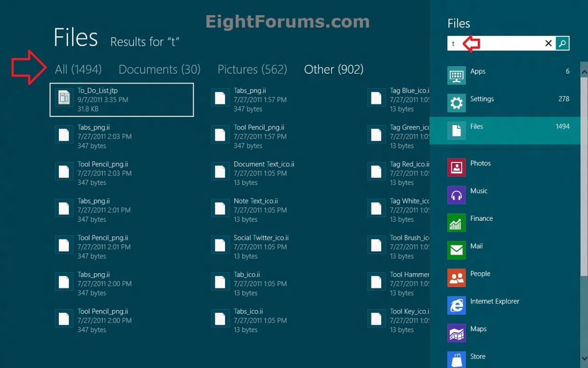Select the Settings gear icon in sidebar
Image resolution: width=588 pixels, height=368 pixels.
456,103
